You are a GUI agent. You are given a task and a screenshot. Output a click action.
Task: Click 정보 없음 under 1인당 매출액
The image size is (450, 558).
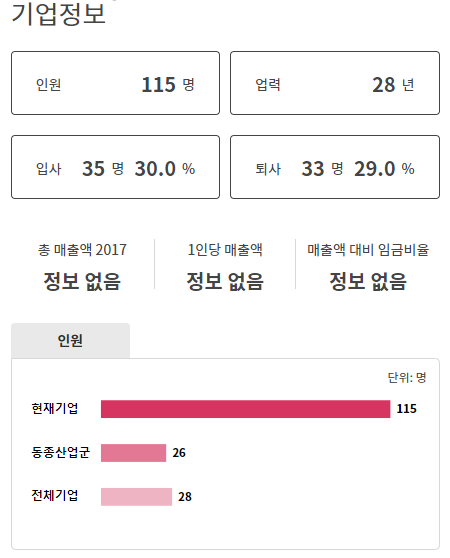(225, 281)
